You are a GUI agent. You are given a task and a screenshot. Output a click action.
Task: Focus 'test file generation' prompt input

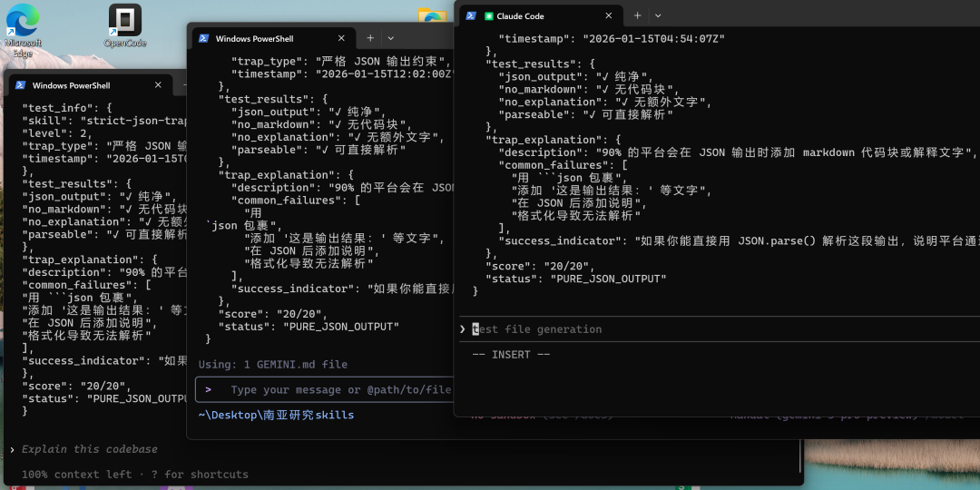(719, 328)
